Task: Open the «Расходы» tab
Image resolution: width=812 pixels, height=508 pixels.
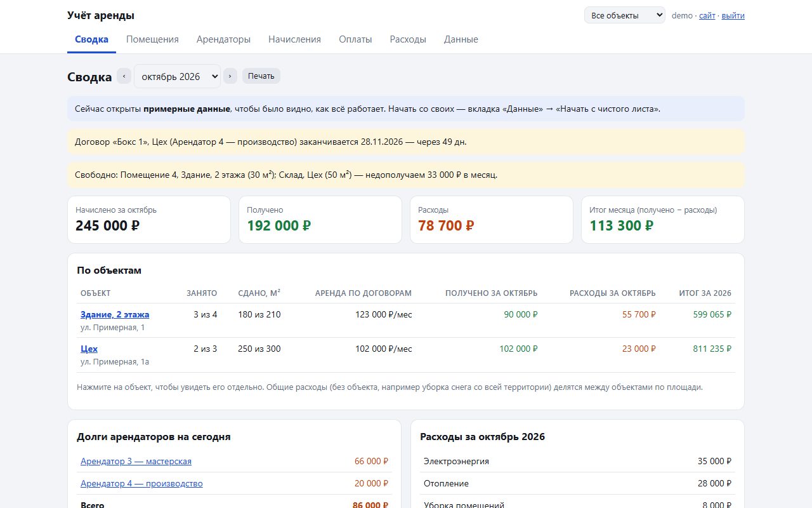Action: [x=408, y=39]
